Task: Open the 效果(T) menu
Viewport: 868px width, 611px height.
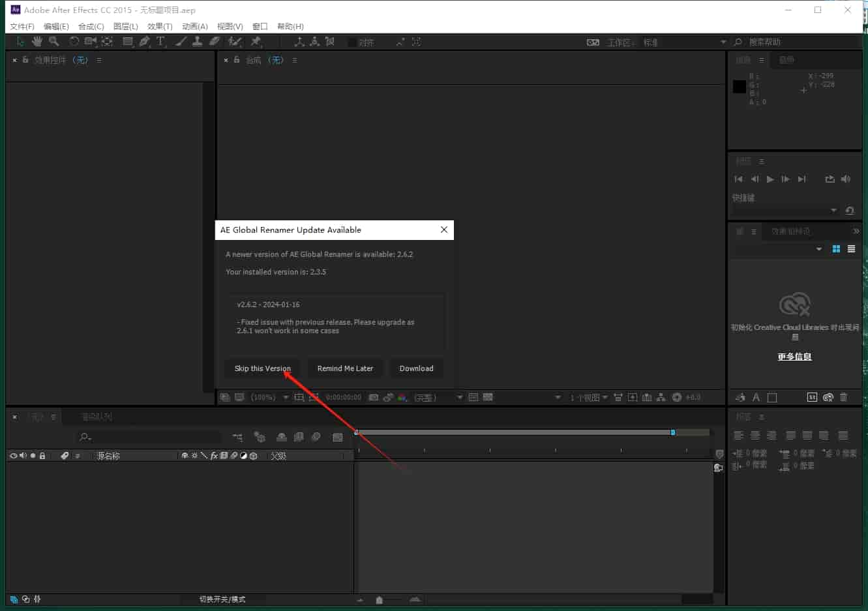Action: click(x=160, y=27)
